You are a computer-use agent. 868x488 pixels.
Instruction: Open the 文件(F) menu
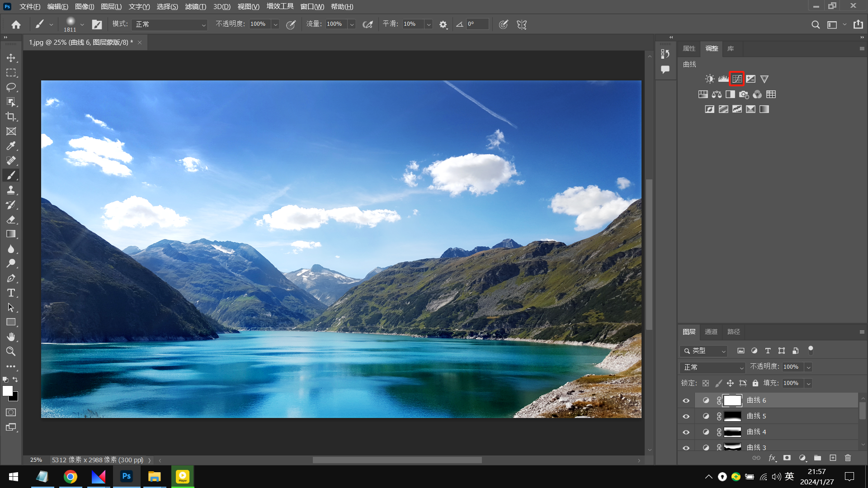30,7
